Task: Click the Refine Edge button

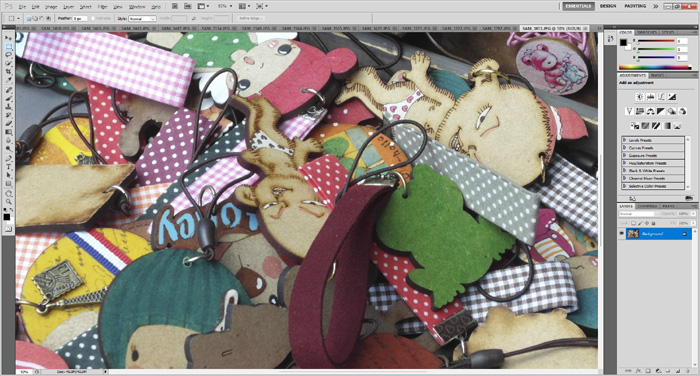Action: [x=250, y=18]
